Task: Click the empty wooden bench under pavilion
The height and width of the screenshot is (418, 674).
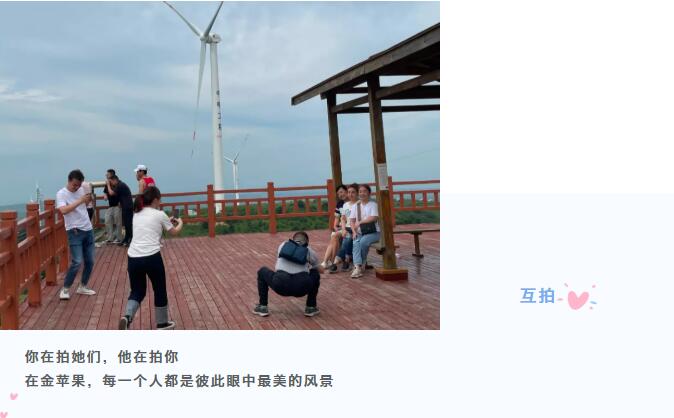Action: (x=416, y=240)
